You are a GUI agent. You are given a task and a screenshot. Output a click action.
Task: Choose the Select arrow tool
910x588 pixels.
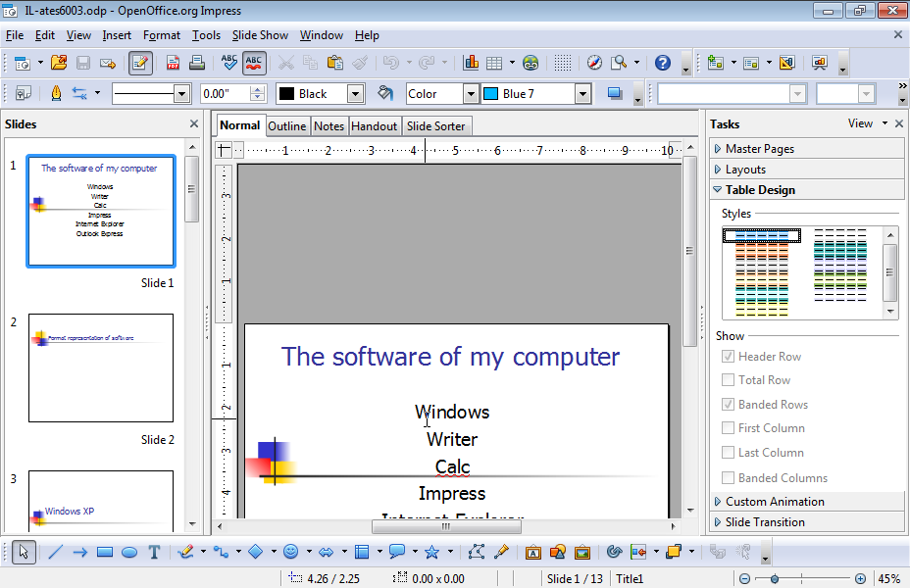tap(24, 552)
